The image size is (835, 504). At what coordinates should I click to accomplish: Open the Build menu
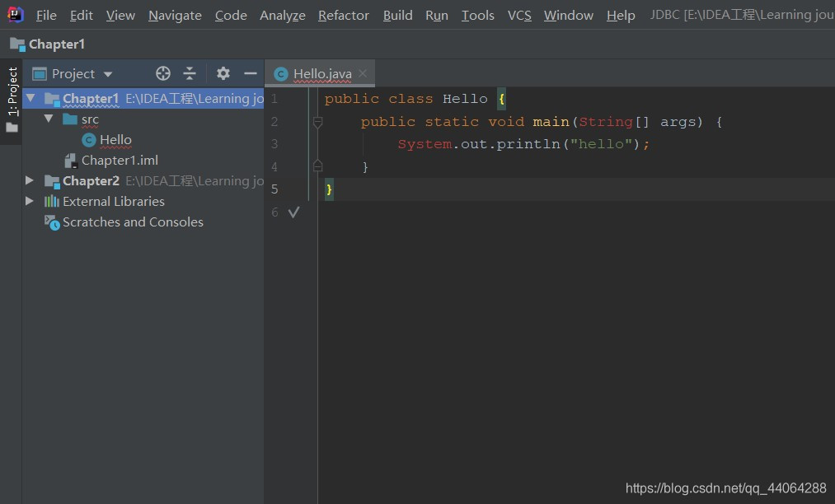[398, 16]
